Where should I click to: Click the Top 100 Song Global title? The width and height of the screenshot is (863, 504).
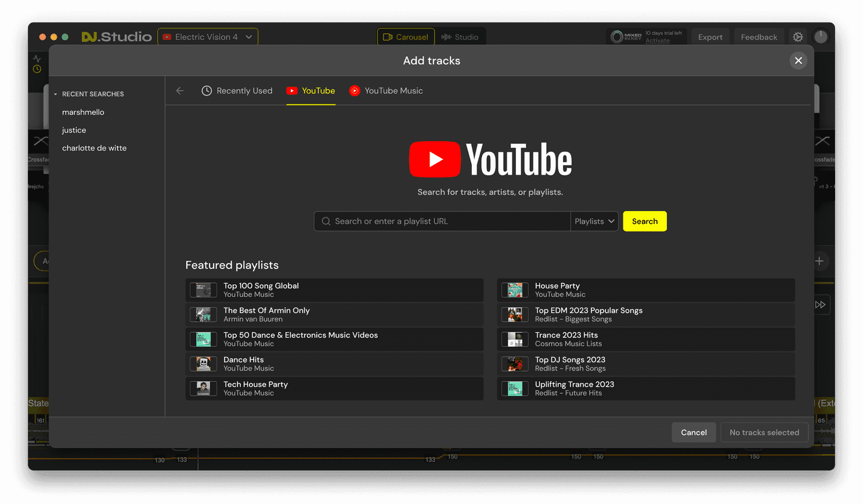click(261, 286)
